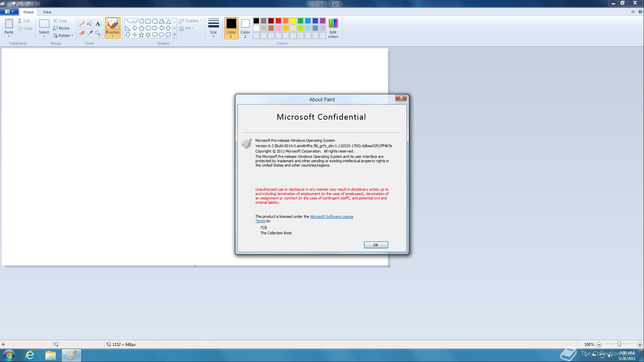Screen dimensions: 644x362
Task: Select the Color picker eyedropper tool
Action: coord(90,33)
